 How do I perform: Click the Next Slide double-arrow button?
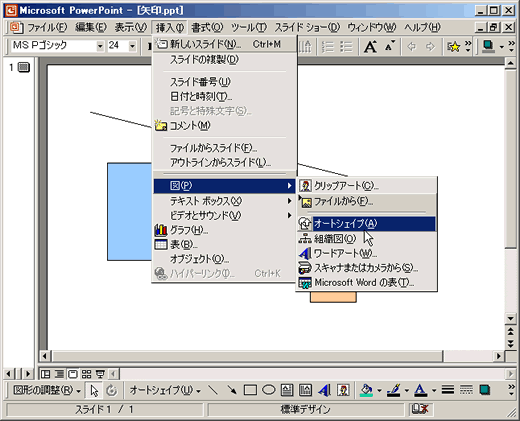pyautogui.click(x=510, y=343)
